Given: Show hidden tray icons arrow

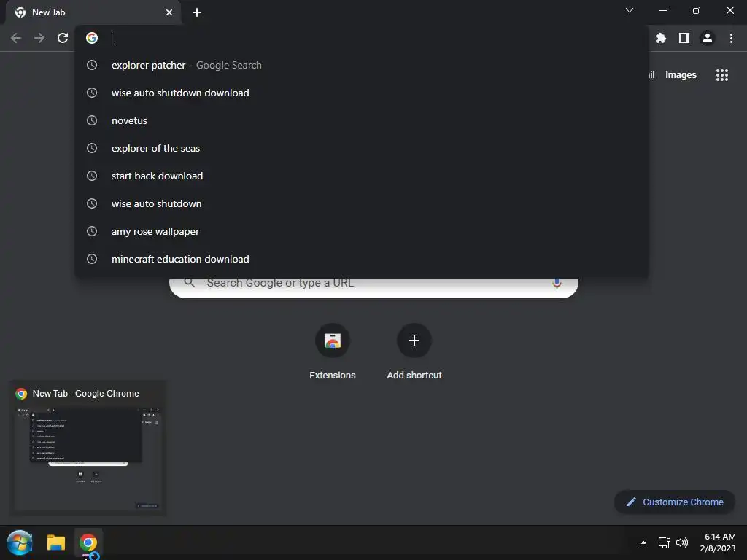Looking at the screenshot, I should pos(643,542).
